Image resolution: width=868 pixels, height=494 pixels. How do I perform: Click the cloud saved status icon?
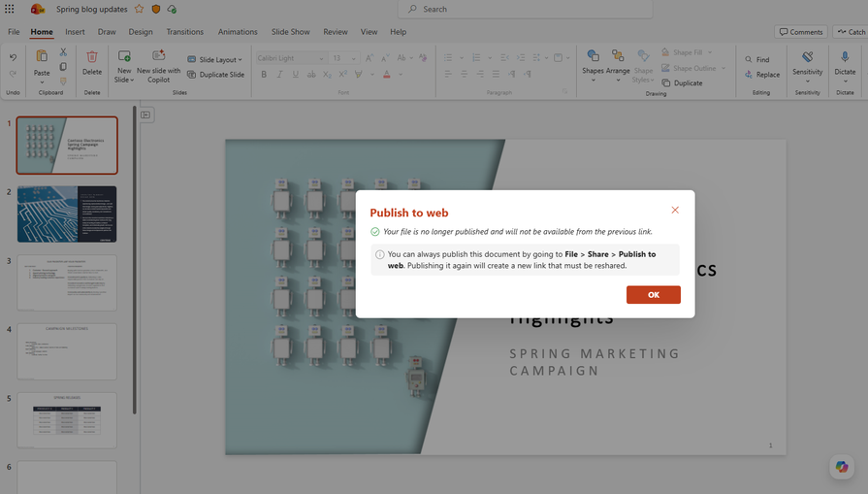(173, 9)
